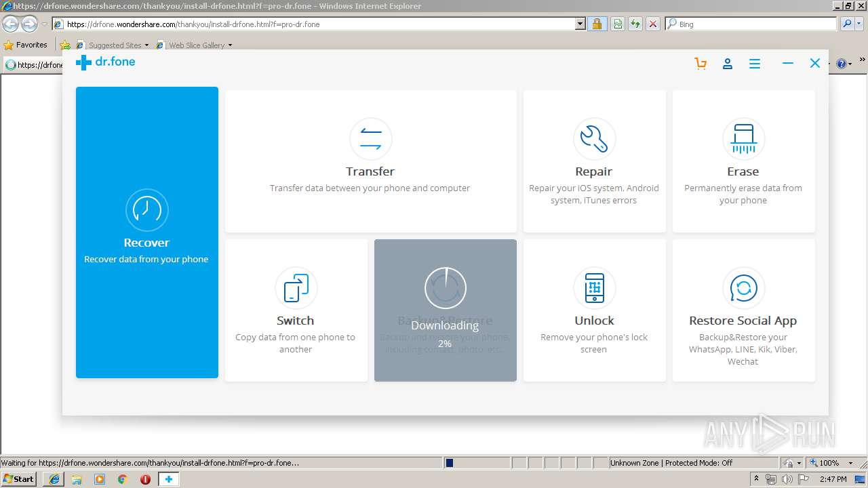Click the Stop loading red X icon
This screenshot has width=868, height=488.
653,24
